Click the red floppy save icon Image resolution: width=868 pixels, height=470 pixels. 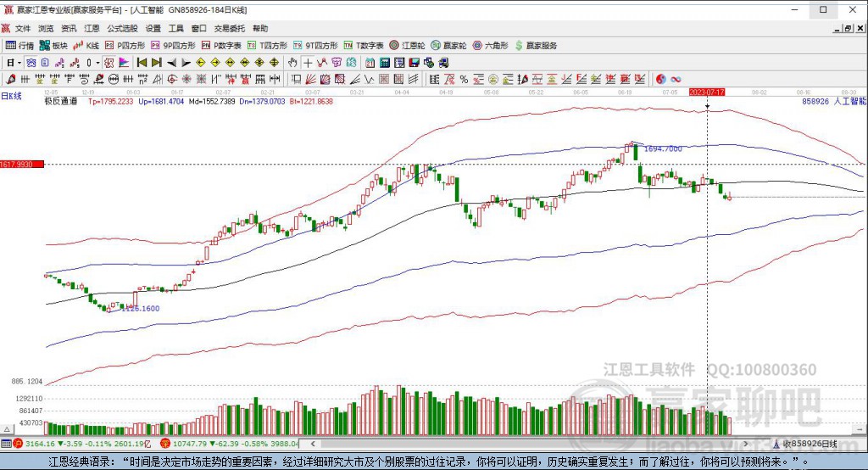point(414,63)
